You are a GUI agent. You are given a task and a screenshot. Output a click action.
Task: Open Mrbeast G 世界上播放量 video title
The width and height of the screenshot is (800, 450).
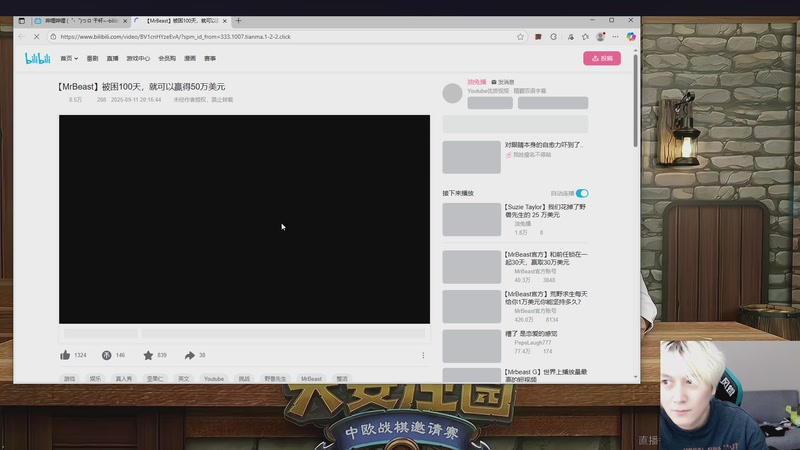[x=546, y=376]
